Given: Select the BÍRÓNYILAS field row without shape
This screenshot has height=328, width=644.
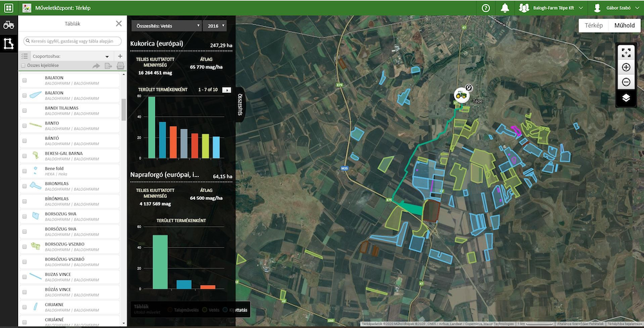Looking at the screenshot, I should 70,202.
